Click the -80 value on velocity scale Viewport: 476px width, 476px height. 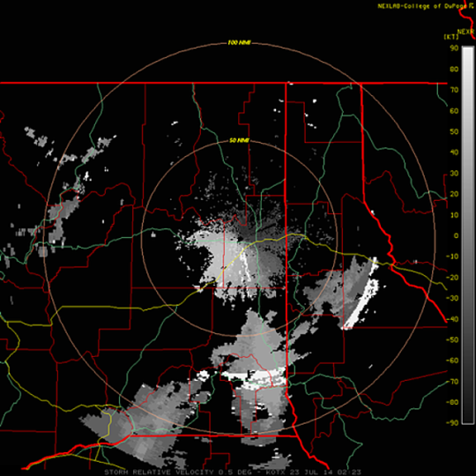click(452, 402)
